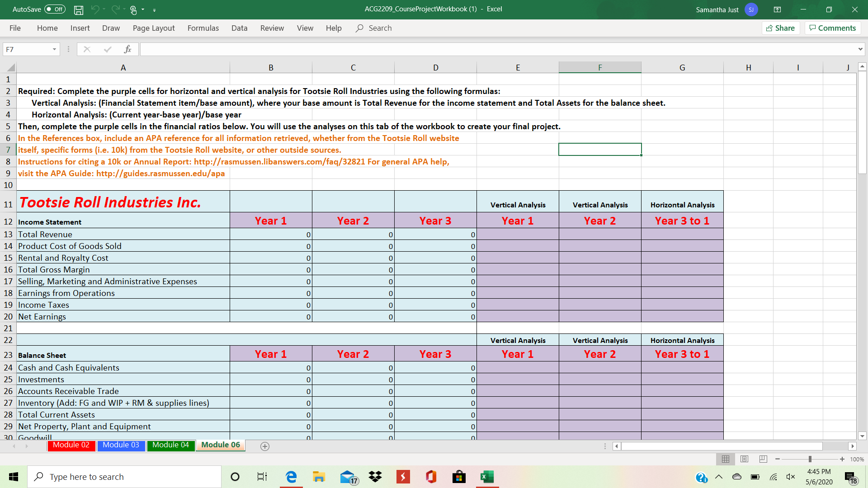Click the Share button
Viewport: 868px width, 488px height.
pyautogui.click(x=781, y=28)
